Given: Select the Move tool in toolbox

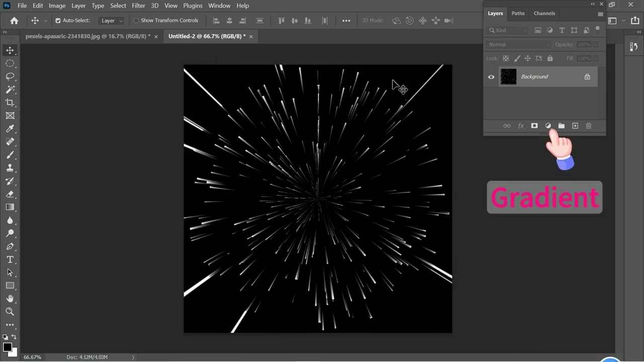Looking at the screenshot, I should pyautogui.click(x=10, y=50).
